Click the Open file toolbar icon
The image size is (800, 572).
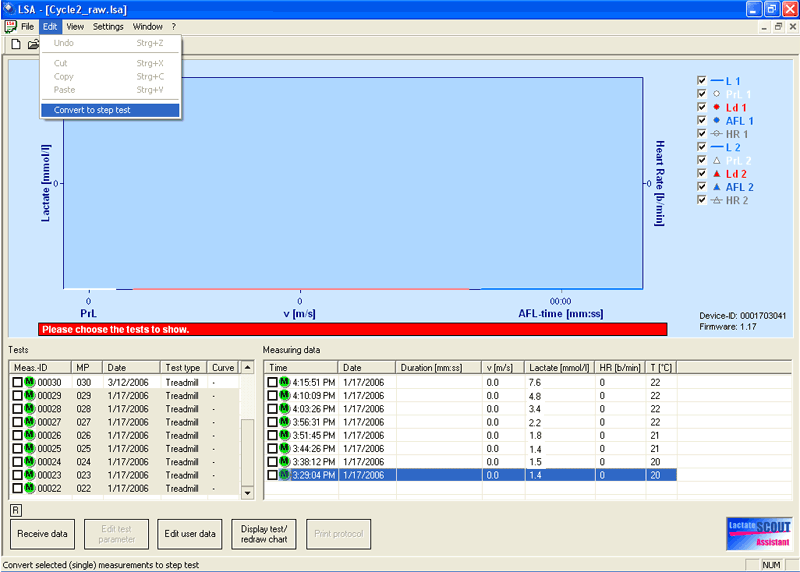click(x=33, y=44)
